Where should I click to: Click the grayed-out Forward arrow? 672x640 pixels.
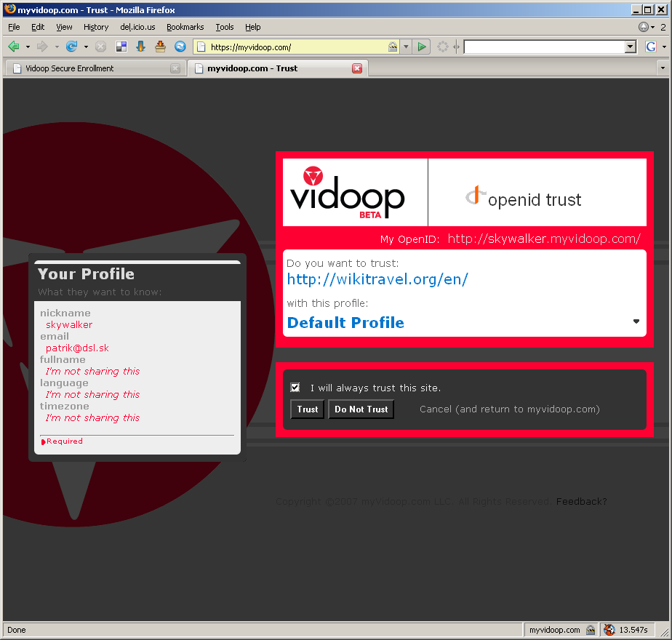(42, 47)
